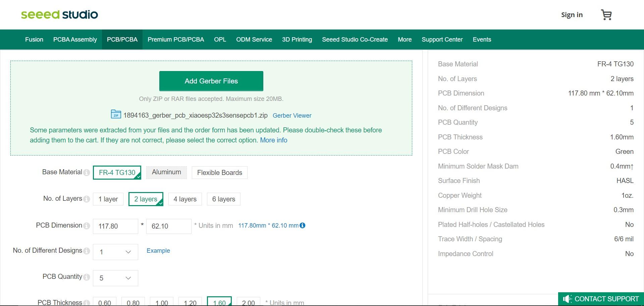Open the Gerber Viewer link
The height and width of the screenshot is (306, 644).
[292, 116]
